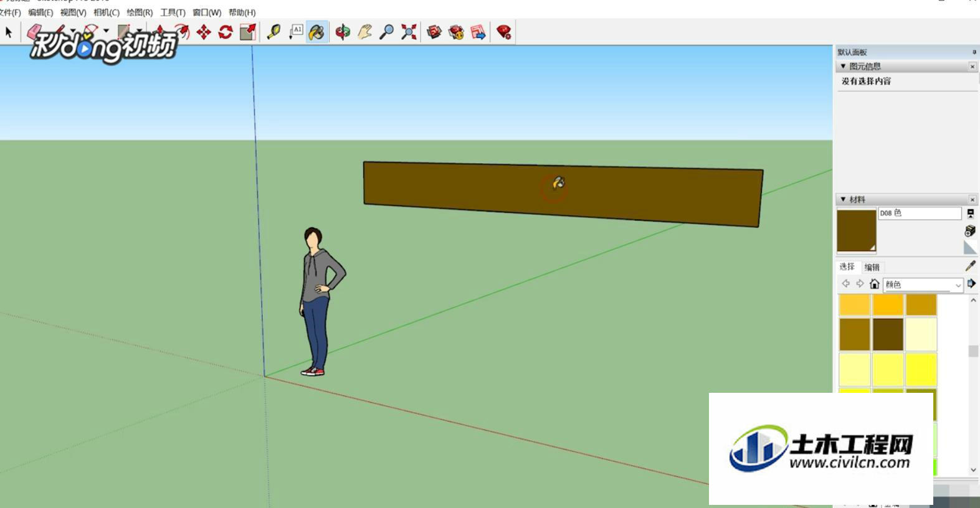Open the 相机(C) menu
Viewport: 980px width, 508px height.
(106, 12)
